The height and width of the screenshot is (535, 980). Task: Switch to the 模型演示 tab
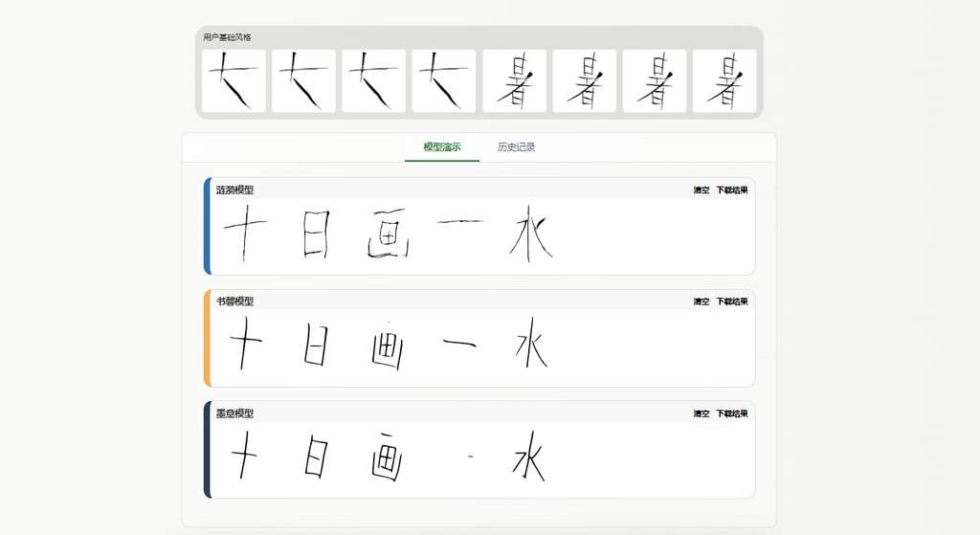pyautogui.click(x=442, y=147)
